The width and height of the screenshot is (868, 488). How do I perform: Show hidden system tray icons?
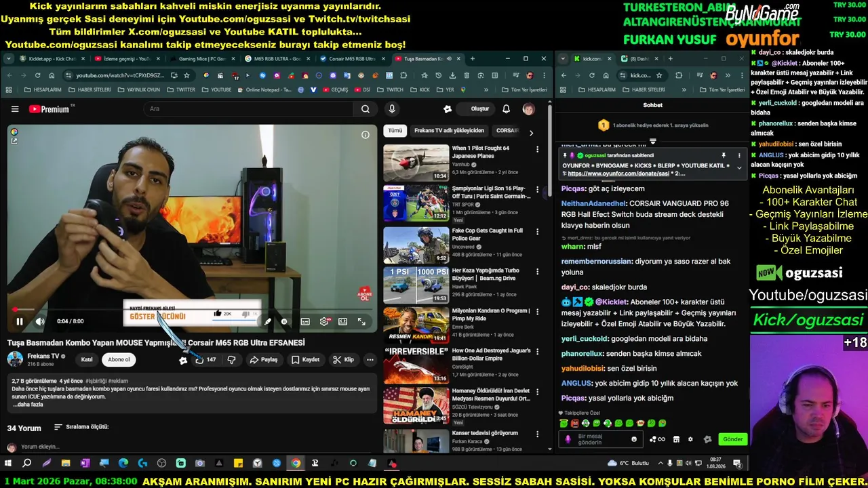coord(660,464)
